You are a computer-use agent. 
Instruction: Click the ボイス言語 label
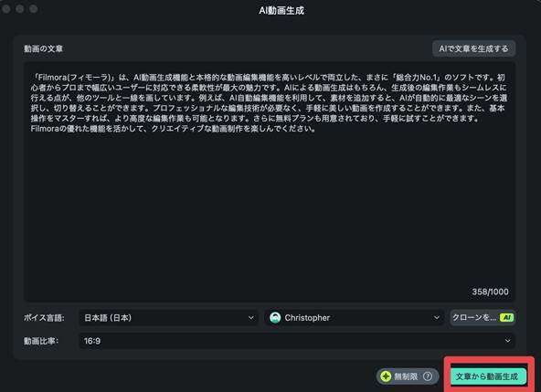(x=44, y=318)
